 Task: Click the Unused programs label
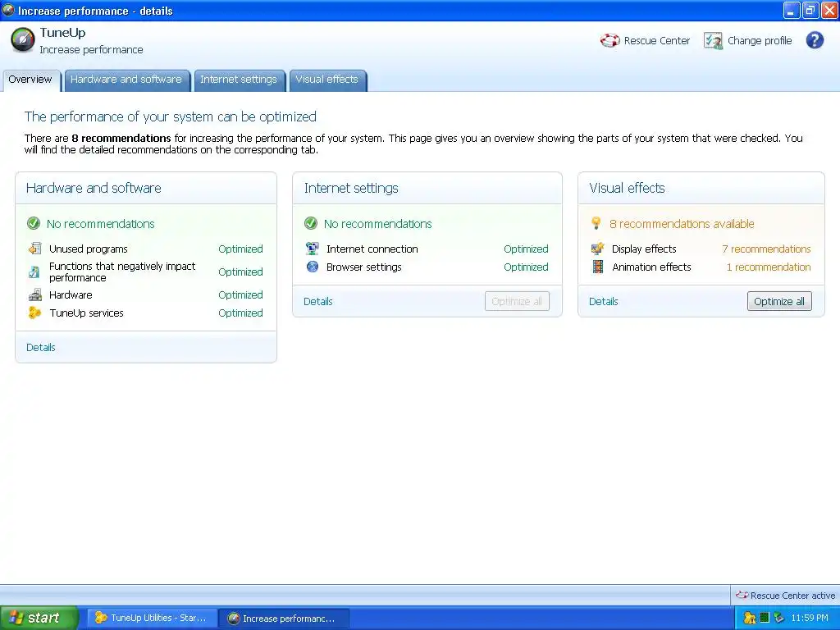coord(89,249)
